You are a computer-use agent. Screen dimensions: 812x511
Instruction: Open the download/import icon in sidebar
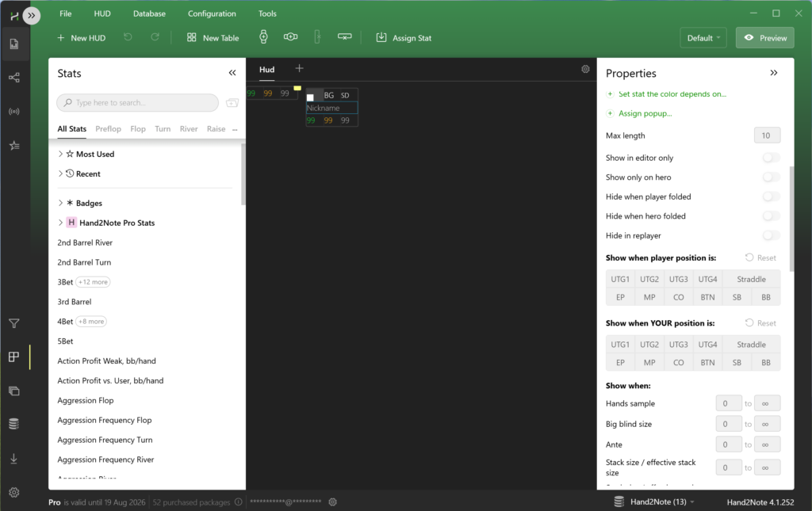tap(14, 458)
